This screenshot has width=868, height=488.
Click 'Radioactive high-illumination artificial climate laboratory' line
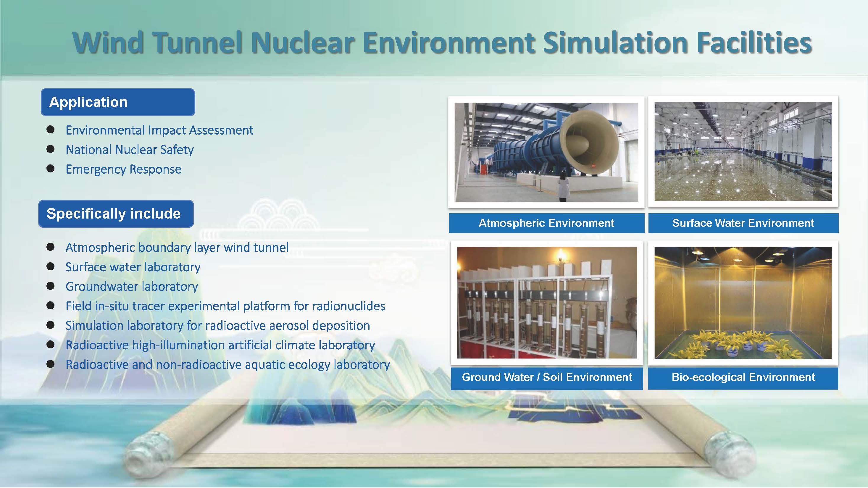(220, 345)
